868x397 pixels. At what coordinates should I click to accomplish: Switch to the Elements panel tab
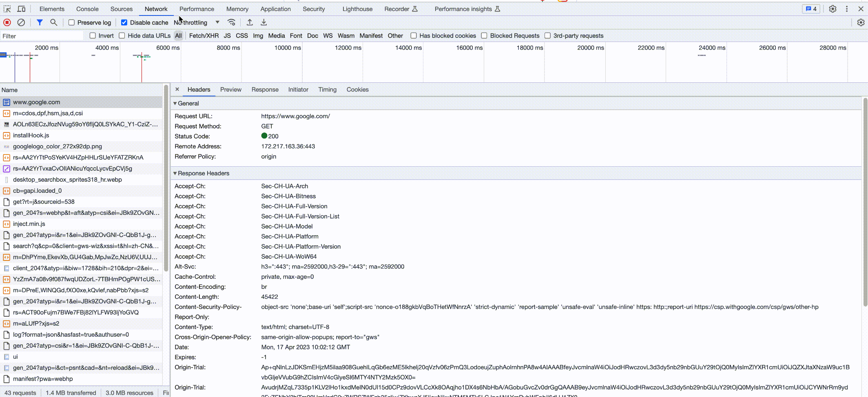tap(52, 9)
